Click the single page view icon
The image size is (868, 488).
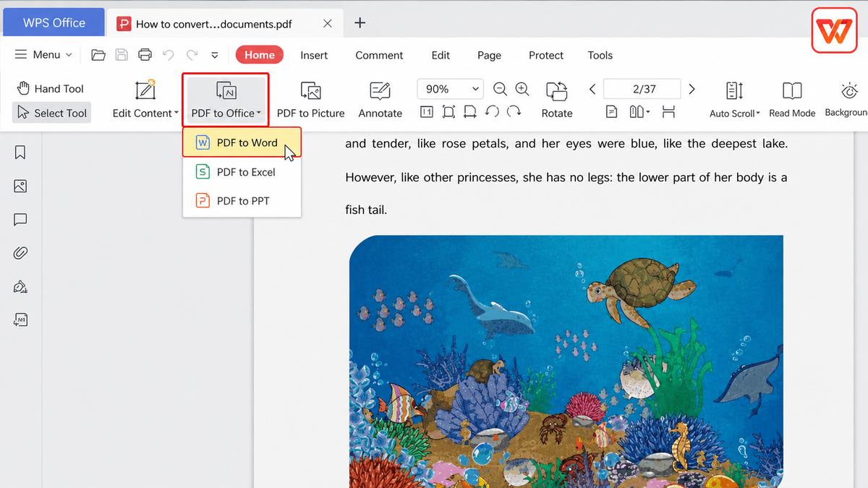coord(612,112)
